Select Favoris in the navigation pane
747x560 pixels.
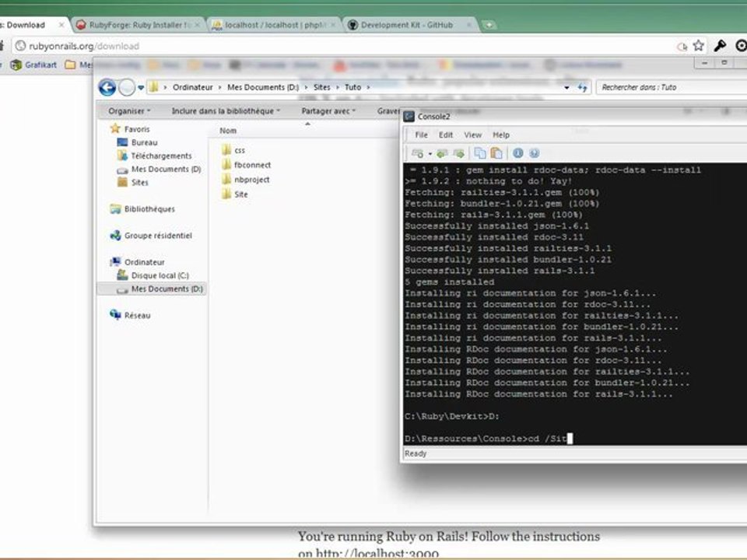tap(130, 128)
